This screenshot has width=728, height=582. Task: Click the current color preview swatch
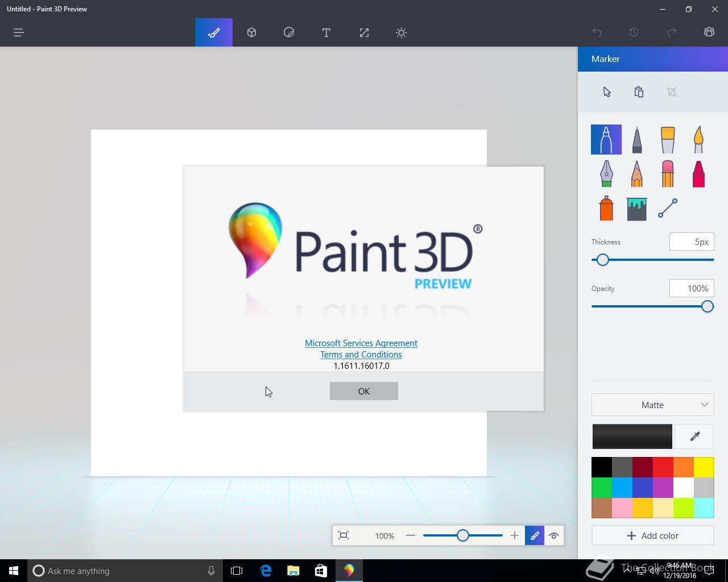tap(632, 436)
